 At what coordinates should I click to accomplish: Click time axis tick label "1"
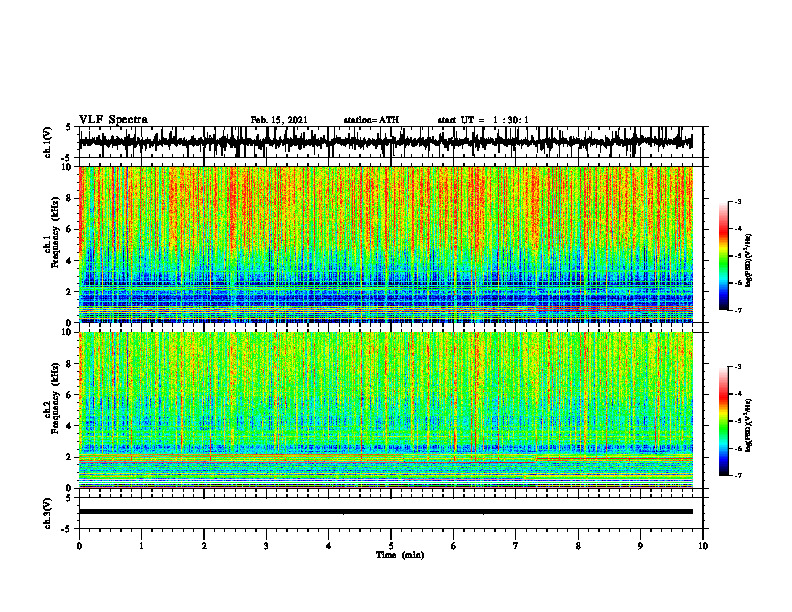tap(141, 546)
